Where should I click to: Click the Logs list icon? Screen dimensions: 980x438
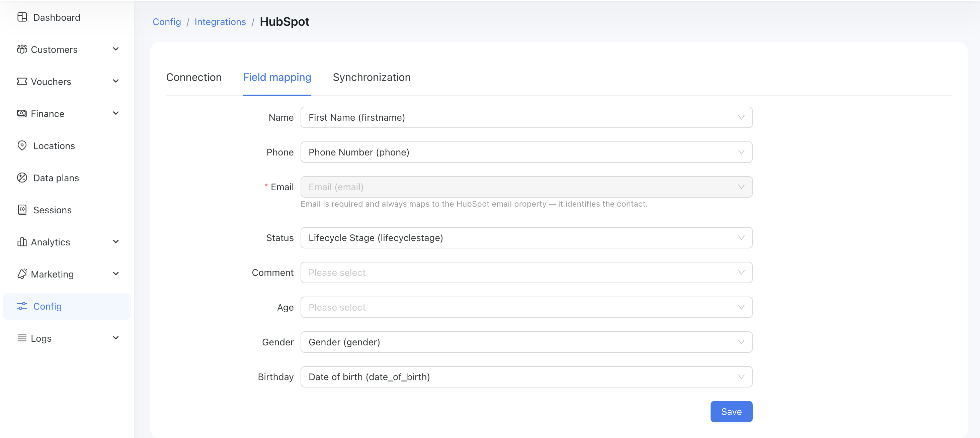pos(22,338)
